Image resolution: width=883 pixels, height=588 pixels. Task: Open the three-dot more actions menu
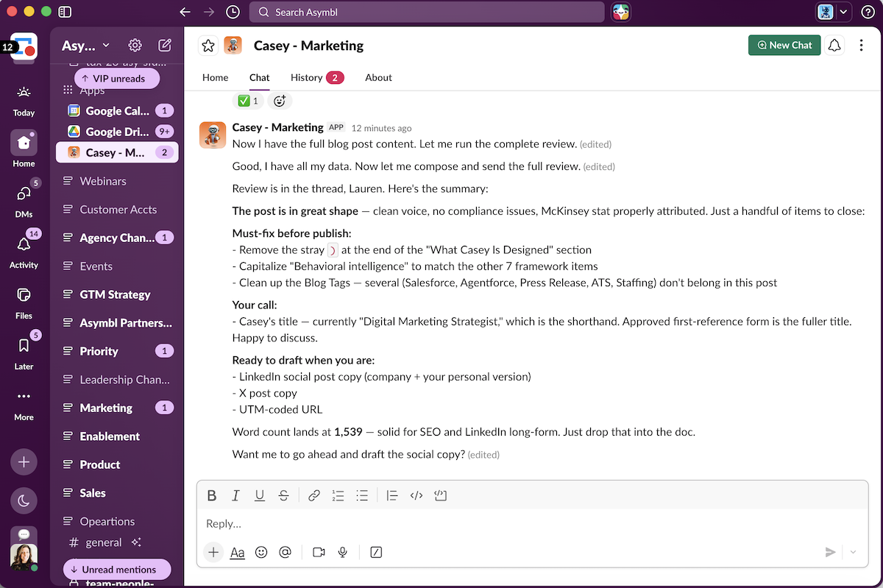(861, 46)
